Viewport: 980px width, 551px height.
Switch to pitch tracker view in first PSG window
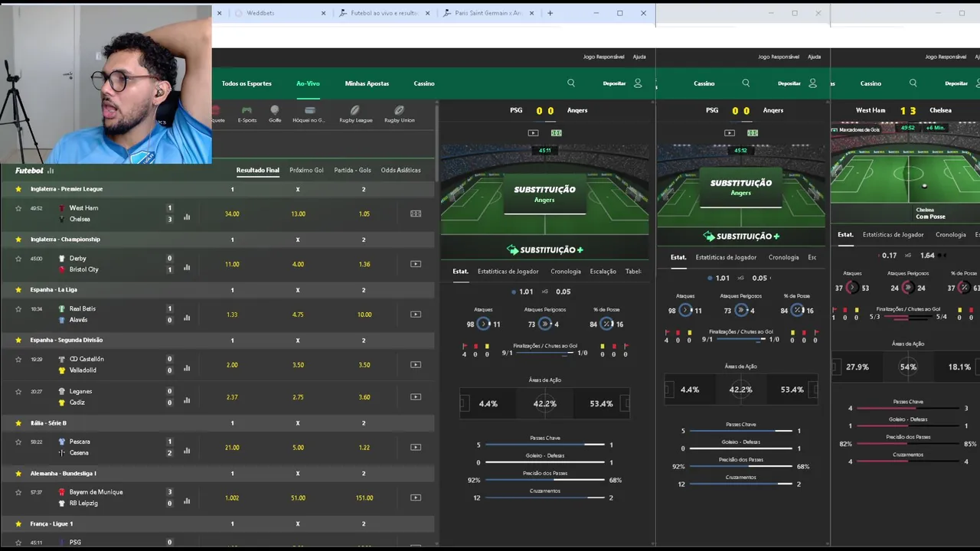(x=557, y=132)
